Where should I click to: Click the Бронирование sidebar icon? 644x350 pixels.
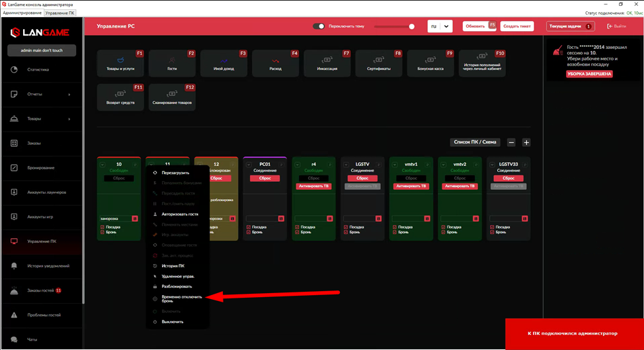[x=15, y=167]
